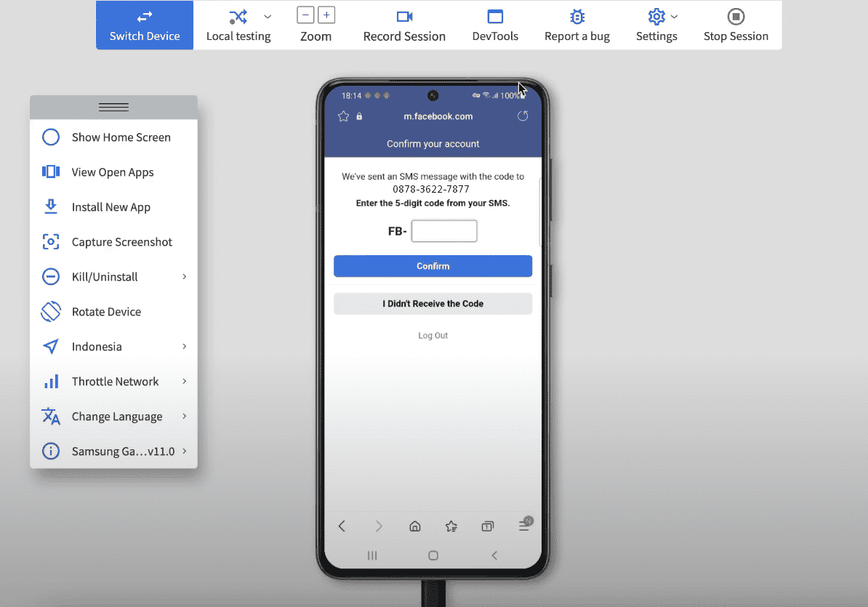The width and height of the screenshot is (868, 607).
Task: Open the browser tabs switcher
Action: [x=487, y=526]
